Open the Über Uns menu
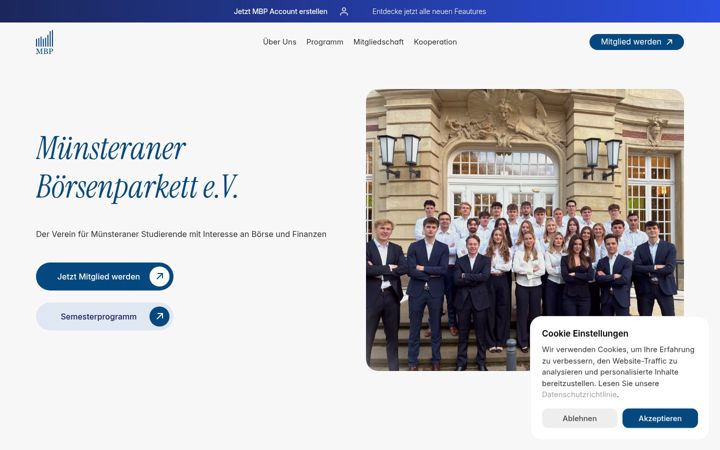Screen dimensions: 720x450 point(279,42)
